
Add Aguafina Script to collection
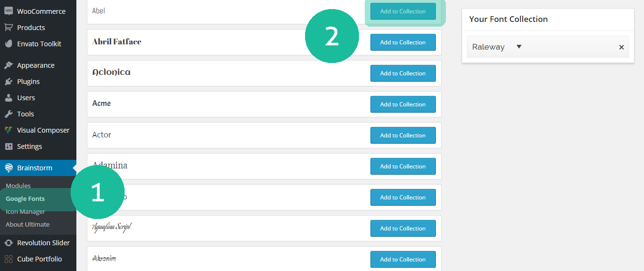pyautogui.click(x=403, y=229)
